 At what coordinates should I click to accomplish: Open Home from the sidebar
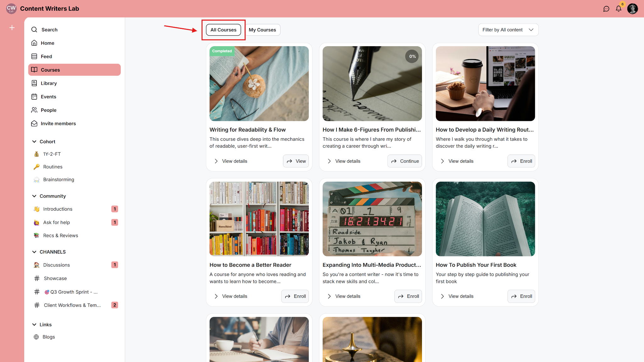point(47,43)
